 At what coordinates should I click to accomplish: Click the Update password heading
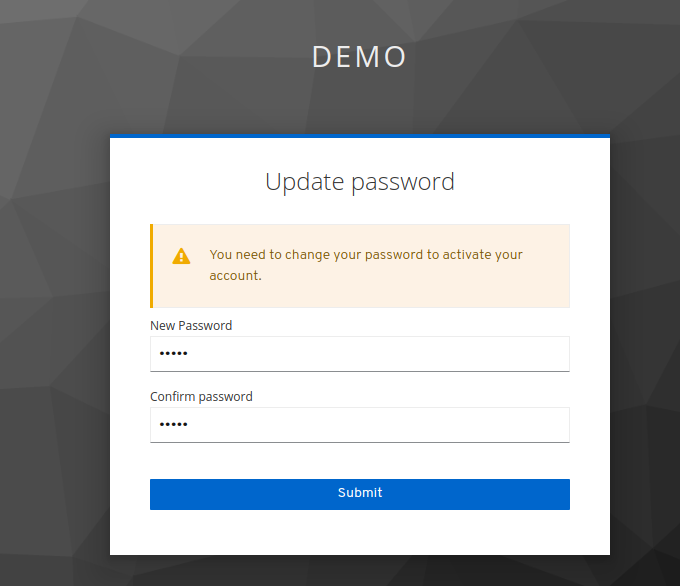coord(360,182)
